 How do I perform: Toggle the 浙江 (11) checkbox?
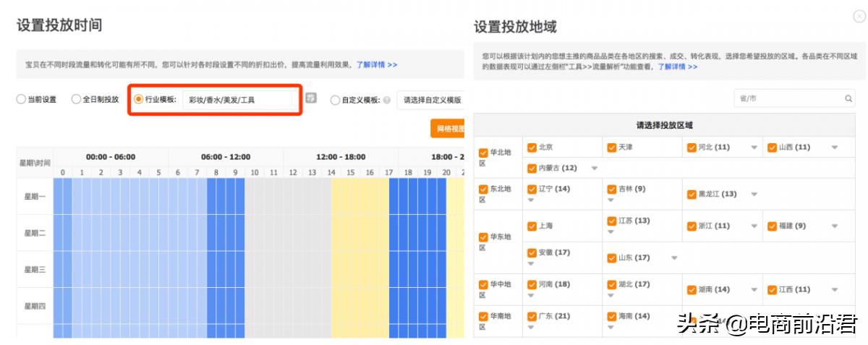point(691,226)
